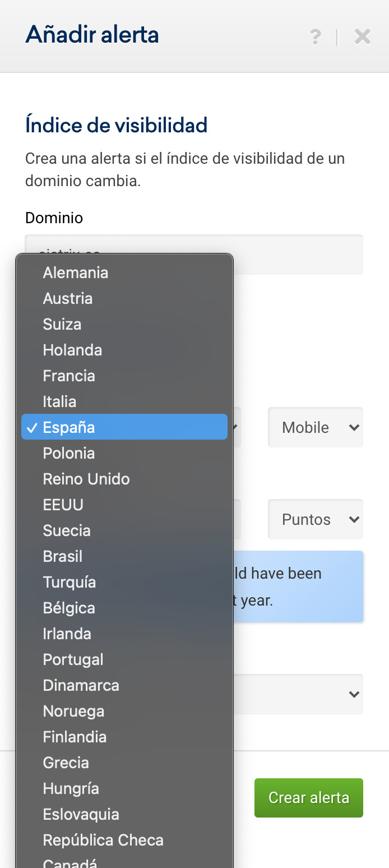The width and height of the screenshot is (389, 868).
Task: Choose Austria in the country list
Action: 68,298
